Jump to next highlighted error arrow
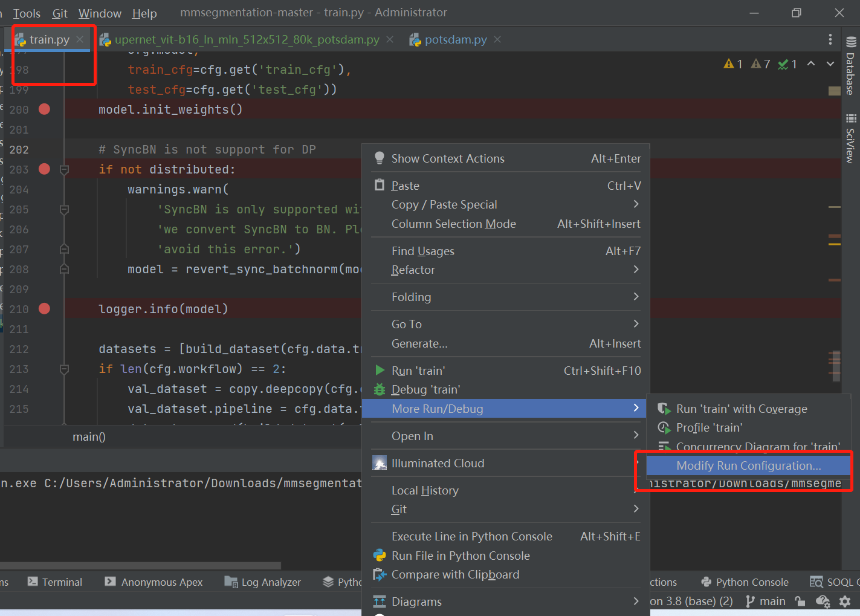Image resolution: width=860 pixels, height=616 pixels. click(x=830, y=64)
